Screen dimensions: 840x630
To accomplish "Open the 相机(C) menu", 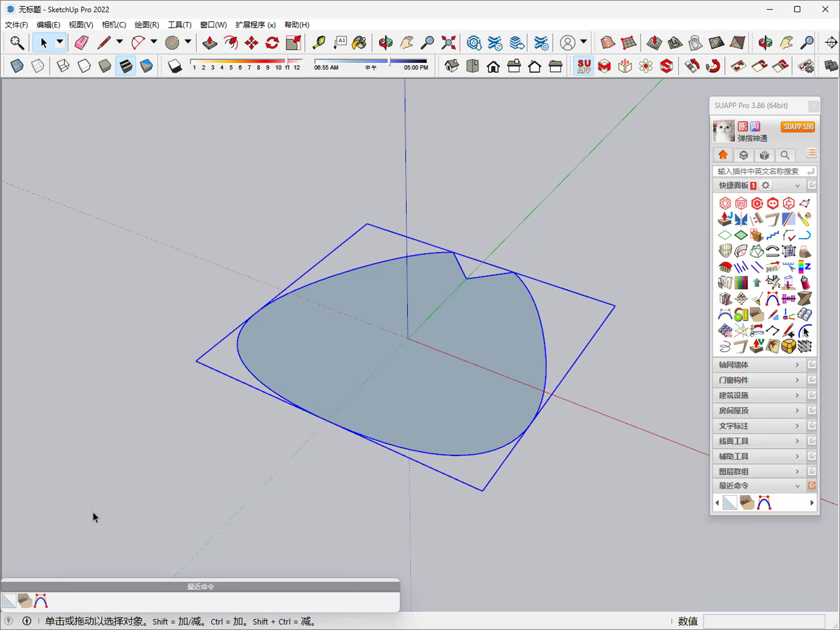I will [114, 24].
